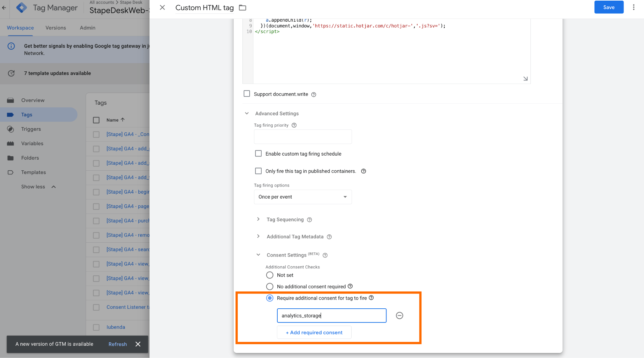Click the HTML editor expand corner icon

(x=525, y=79)
